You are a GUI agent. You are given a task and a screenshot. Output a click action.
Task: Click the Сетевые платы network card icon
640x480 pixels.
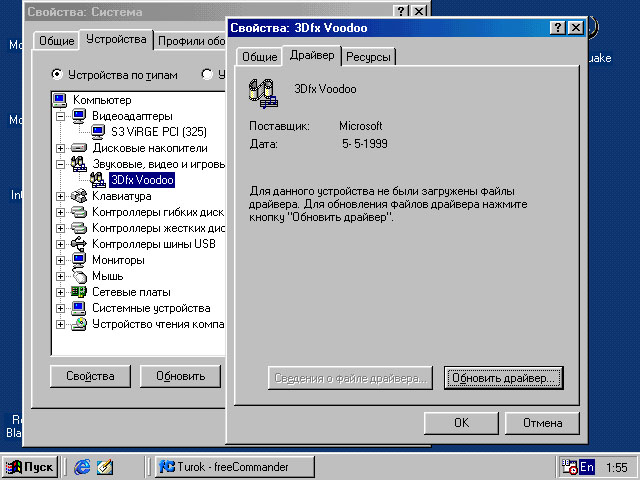[79, 292]
